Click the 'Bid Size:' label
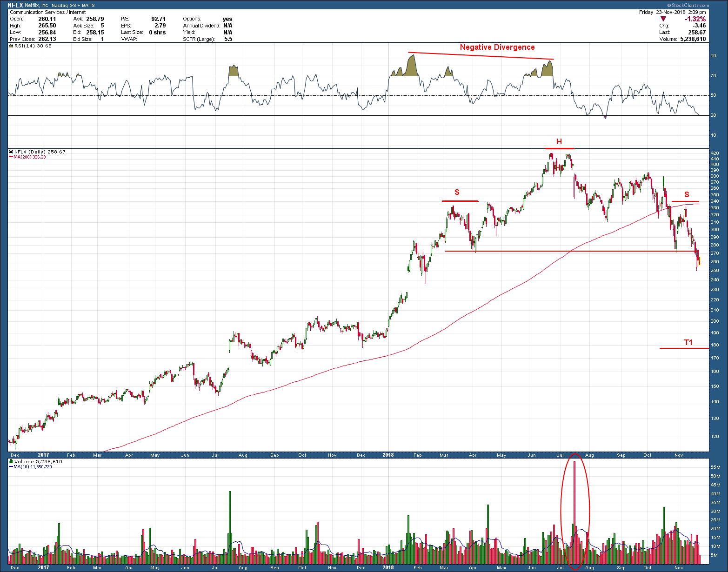The image size is (728, 572). click(x=83, y=39)
